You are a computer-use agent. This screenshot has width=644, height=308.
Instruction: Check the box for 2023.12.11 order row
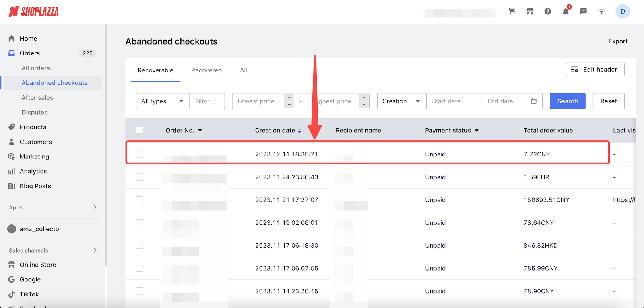point(140,154)
